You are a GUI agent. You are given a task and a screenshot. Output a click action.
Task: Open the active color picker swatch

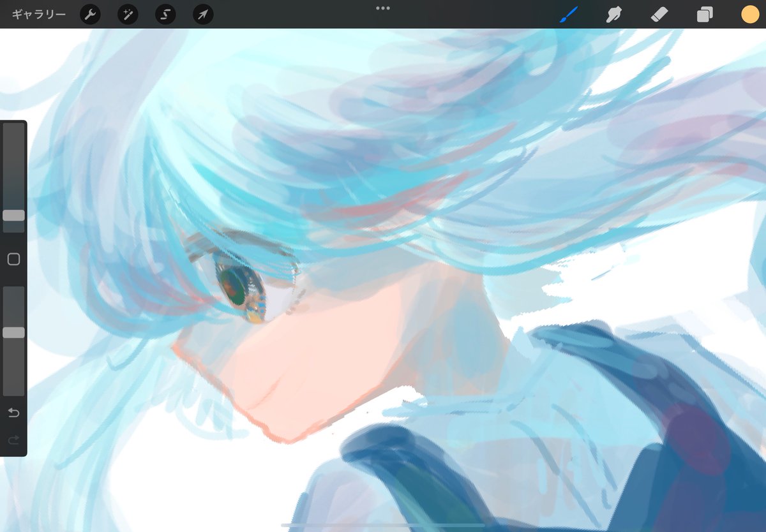[x=750, y=14]
